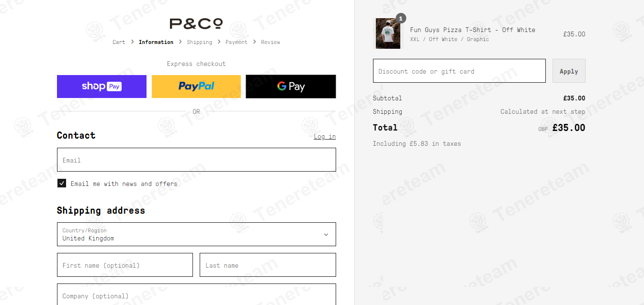This screenshot has height=305, width=644.
Task: Follow the Log in link
Action: click(x=325, y=137)
